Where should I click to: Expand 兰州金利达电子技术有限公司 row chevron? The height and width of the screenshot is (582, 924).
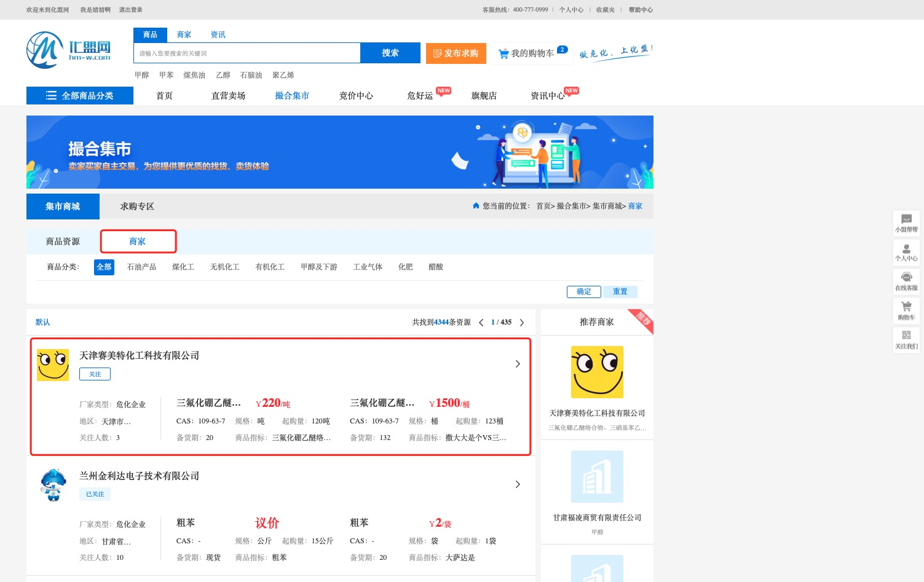[x=518, y=484]
